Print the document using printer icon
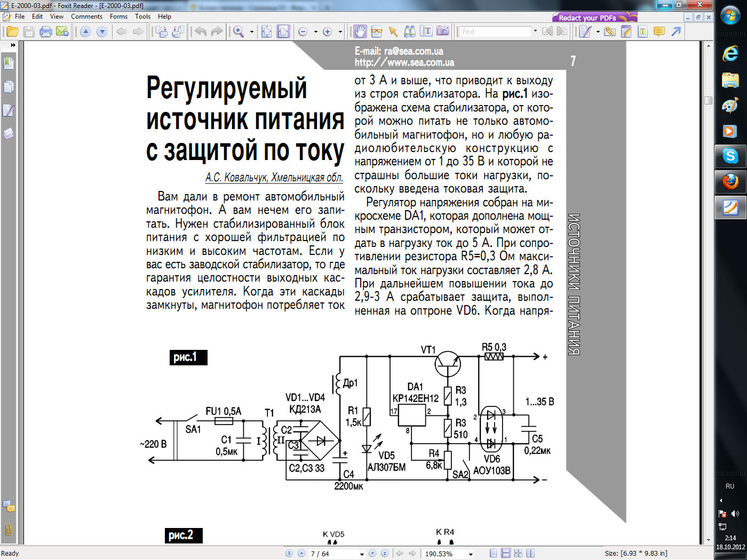747x560 pixels. click(x=46, y=32)
